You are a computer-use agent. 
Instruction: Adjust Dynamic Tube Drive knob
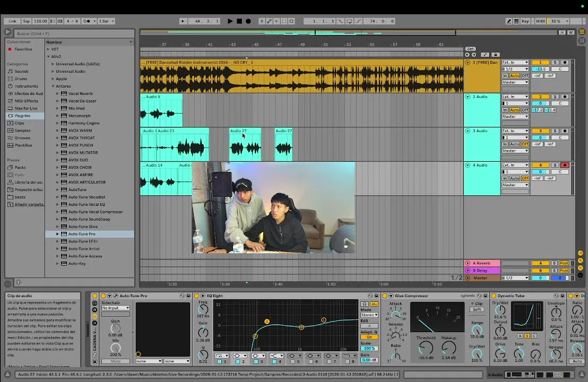pos(500,353)
